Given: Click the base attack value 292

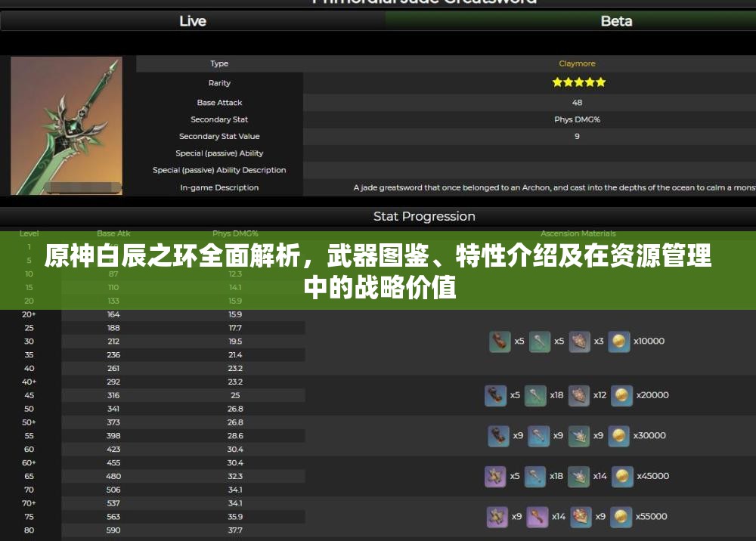Looking at the screenshot, I should (x=113, y=382).
